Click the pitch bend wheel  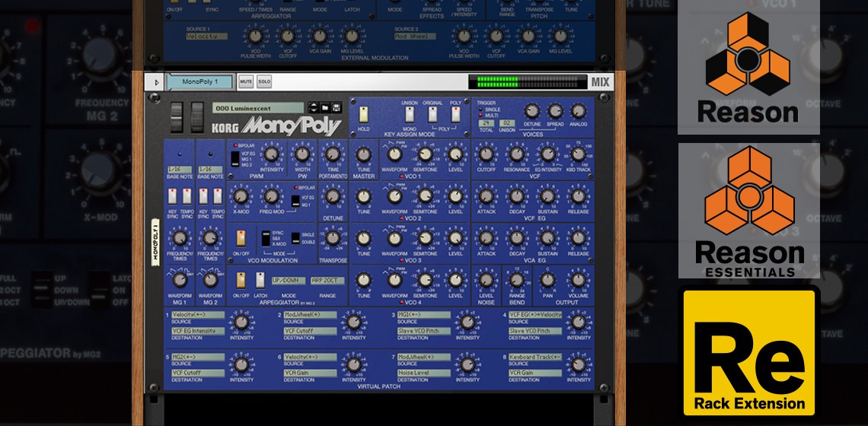pyautogui.click(x=177, y=117)
